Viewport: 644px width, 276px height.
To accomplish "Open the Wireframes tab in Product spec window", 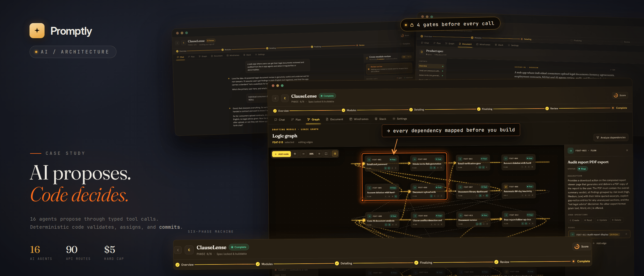I will pos(483,45).
